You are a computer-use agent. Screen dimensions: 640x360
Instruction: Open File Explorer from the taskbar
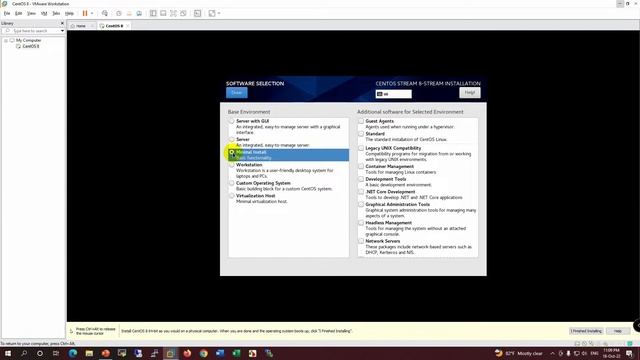coord(89,353)
